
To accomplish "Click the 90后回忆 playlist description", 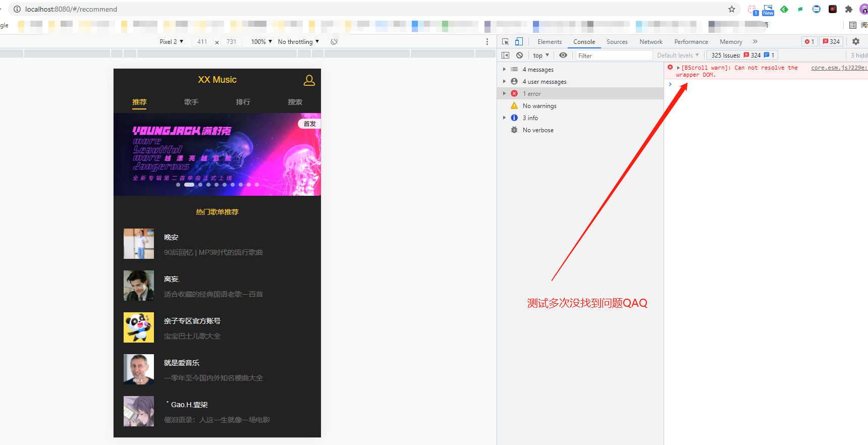I will click(213, 252).
